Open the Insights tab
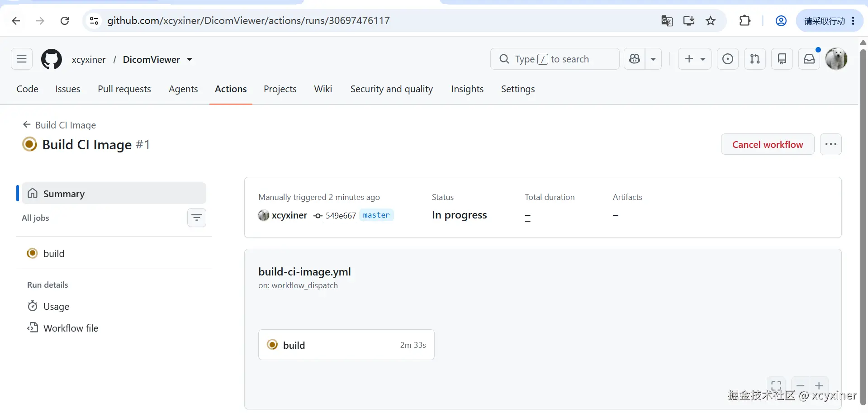 click(x=467, y=89)
